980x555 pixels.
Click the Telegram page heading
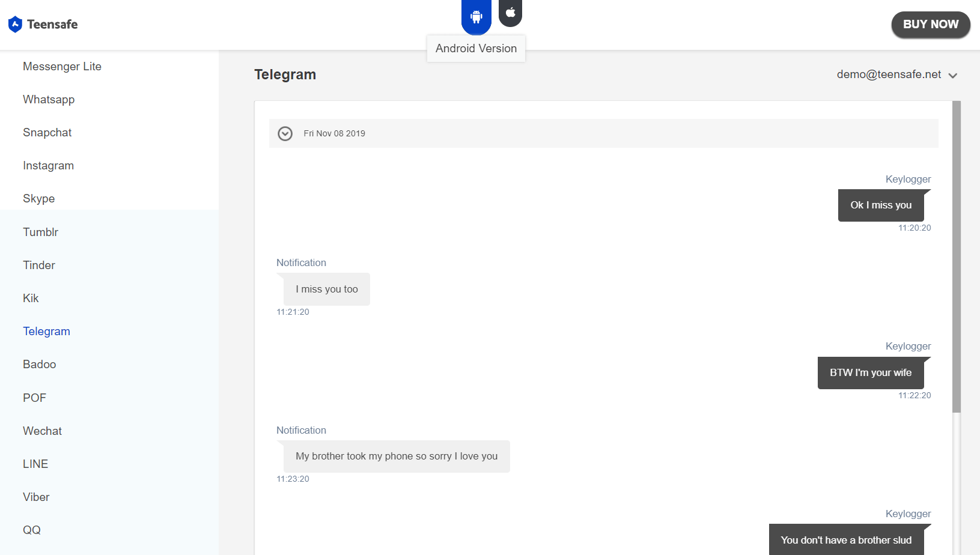pyautogui.click(x=285, y=74)
